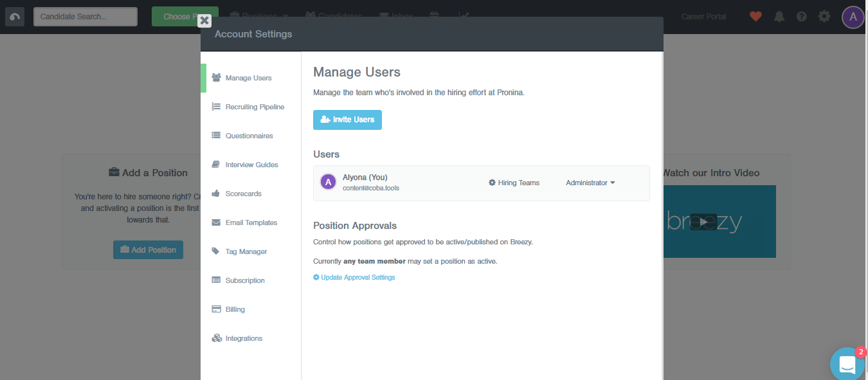Open profile avatar menu in top bar
The height and width of the screenshot is (380, 868).
[x=853, y=17]
